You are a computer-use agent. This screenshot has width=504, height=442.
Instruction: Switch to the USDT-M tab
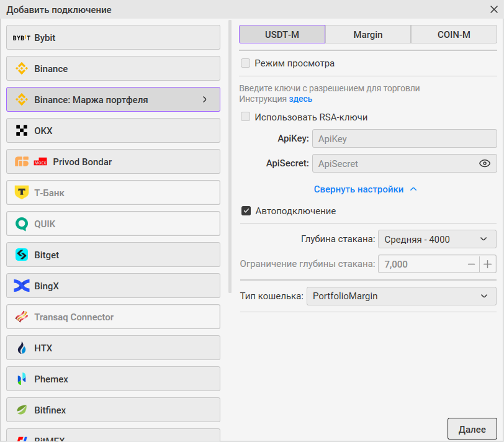282,34
